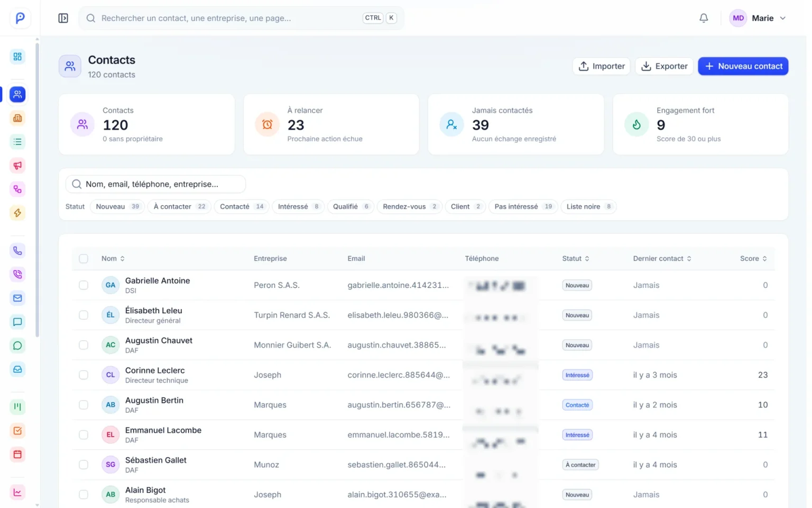Click the Importer button

[602, 66]
